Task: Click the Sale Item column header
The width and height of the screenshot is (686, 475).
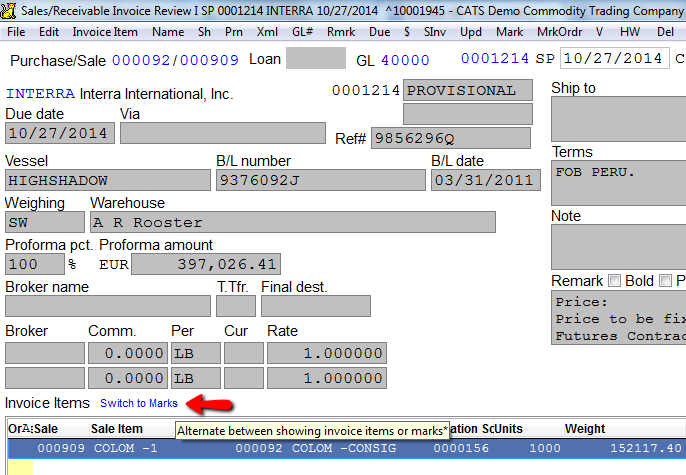Action: tap(116, 429)
